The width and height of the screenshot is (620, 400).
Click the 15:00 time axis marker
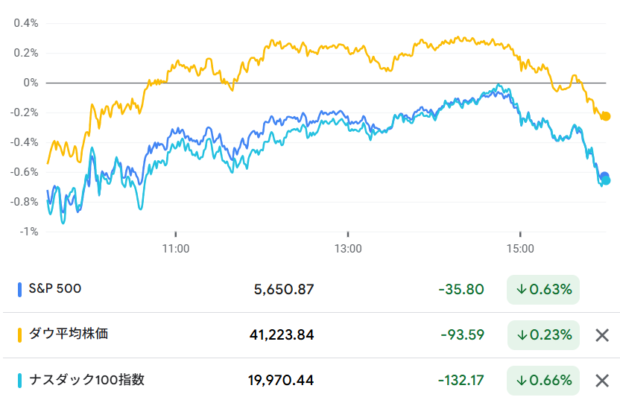pyautogui.click(x=520, y=249)
